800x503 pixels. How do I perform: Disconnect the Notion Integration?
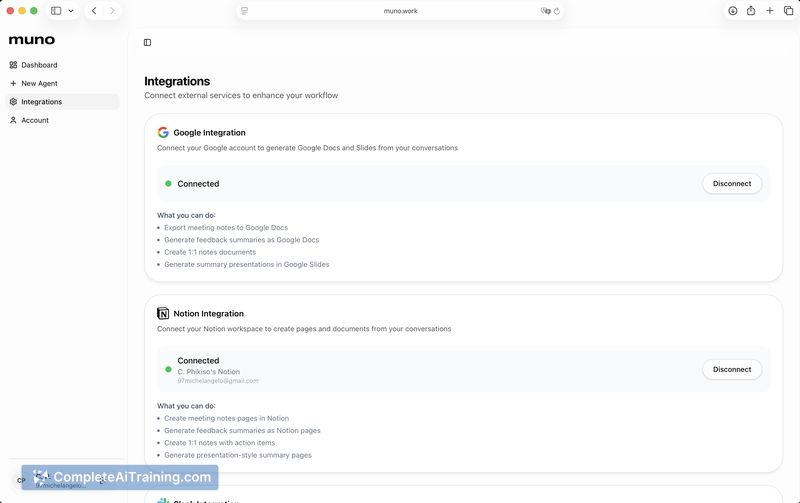(732, 369)
